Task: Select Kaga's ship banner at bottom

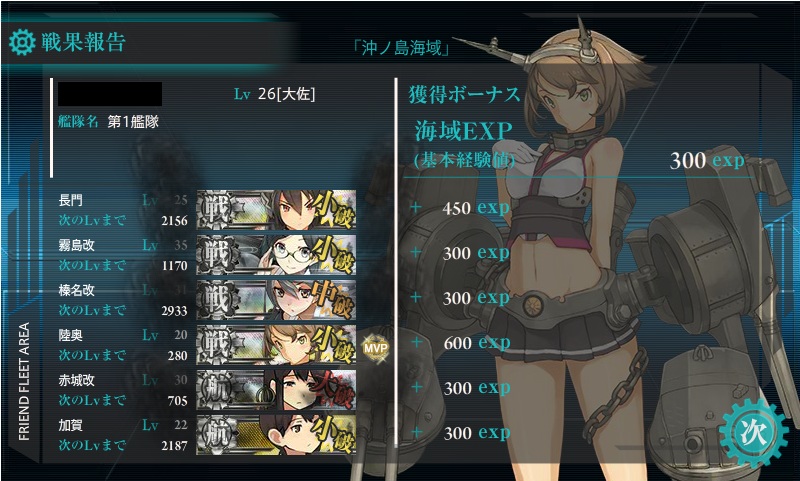Action: point(276,435)
